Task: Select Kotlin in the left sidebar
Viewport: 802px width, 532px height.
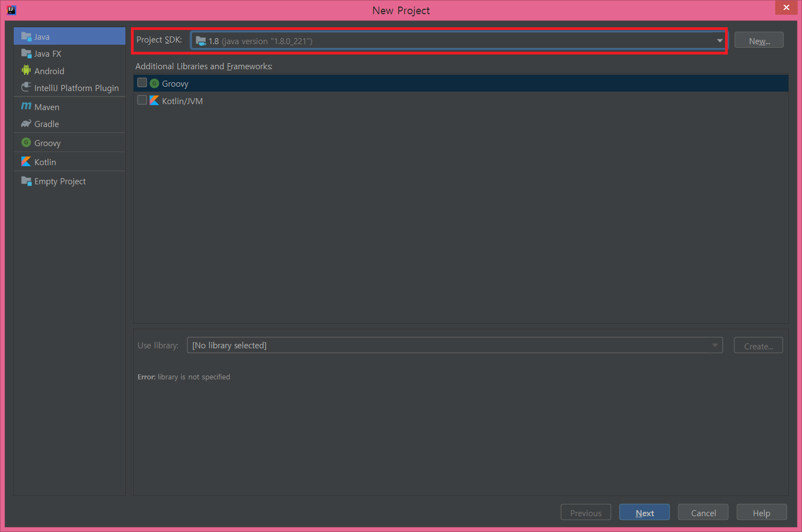Action: (69, 162)
